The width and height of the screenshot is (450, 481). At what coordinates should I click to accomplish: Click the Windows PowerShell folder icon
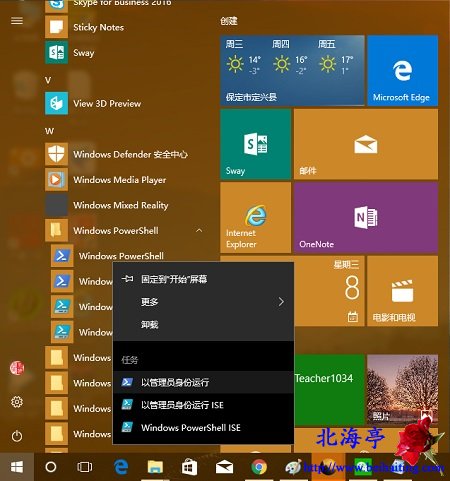(x=56, y=230)
